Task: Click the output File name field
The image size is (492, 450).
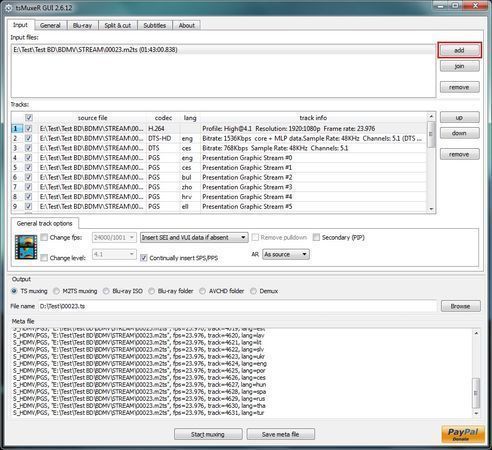Action: [237, 306]
